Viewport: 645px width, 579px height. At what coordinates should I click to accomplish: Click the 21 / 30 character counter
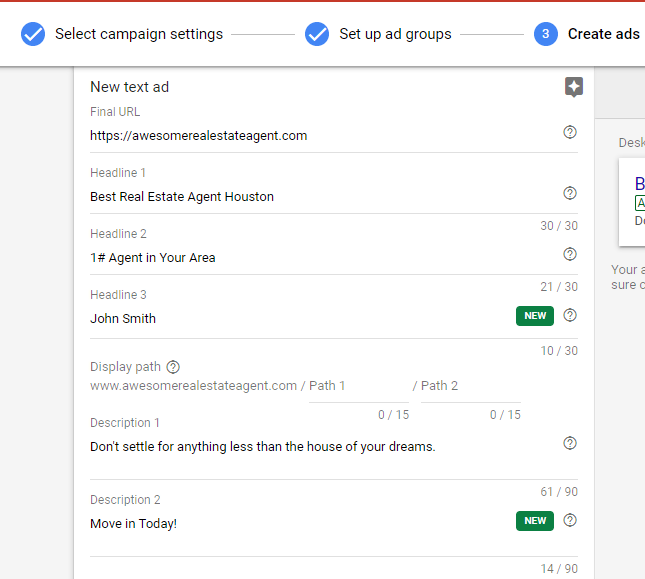click(559, 287)
